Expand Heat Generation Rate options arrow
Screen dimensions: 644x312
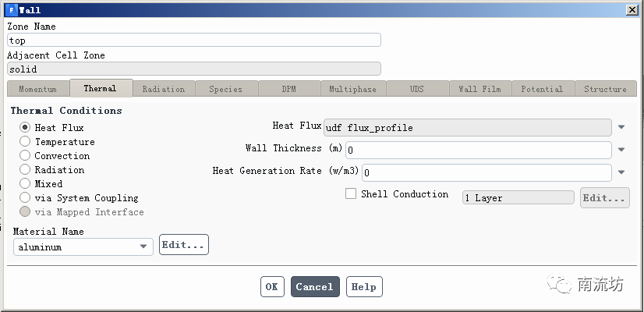coord(621,172)
